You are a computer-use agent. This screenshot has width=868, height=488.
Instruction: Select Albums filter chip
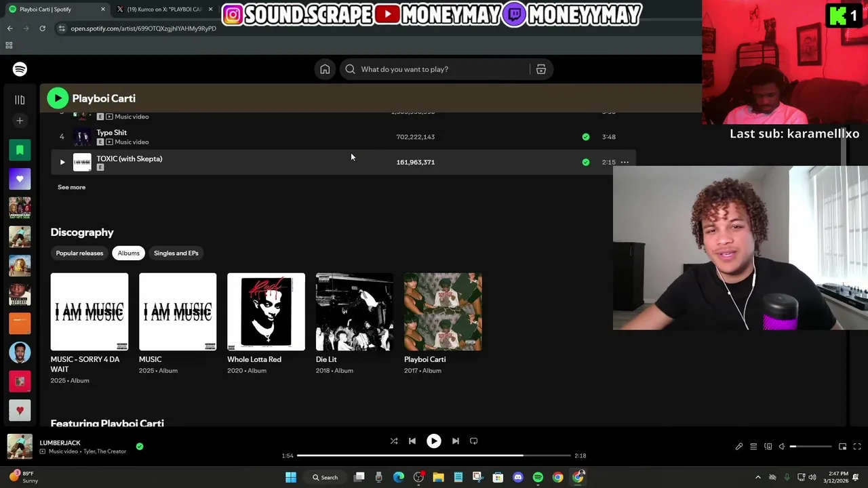point(128,253)
